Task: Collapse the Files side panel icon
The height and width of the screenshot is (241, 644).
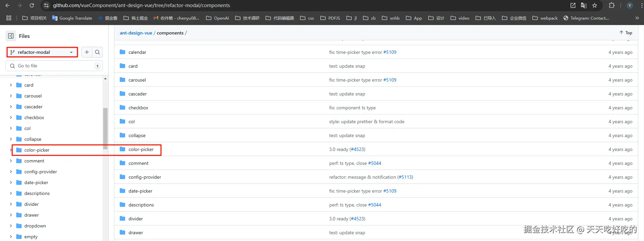Action: click(11, 36)
